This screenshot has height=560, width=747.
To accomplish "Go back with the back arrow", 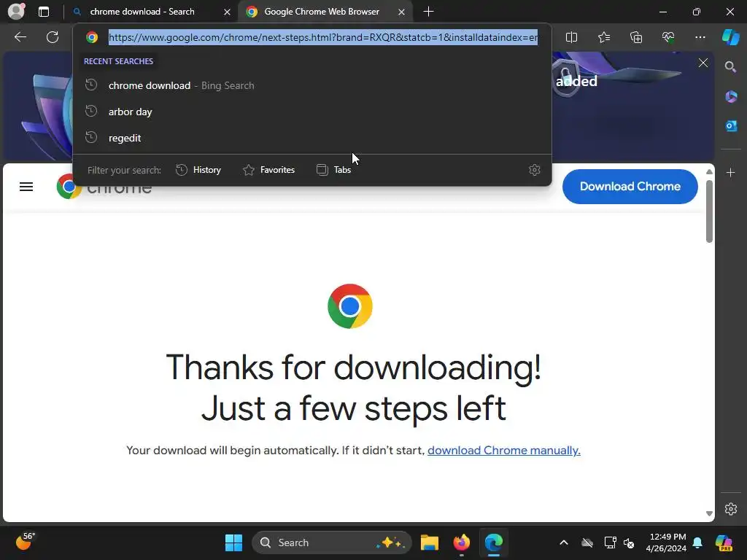I will 20,37.
